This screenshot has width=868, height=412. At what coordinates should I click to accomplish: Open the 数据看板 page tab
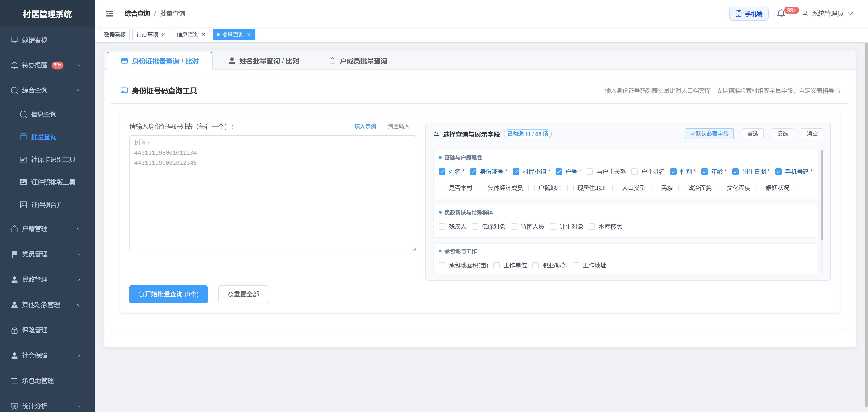[x=115, y=35]
